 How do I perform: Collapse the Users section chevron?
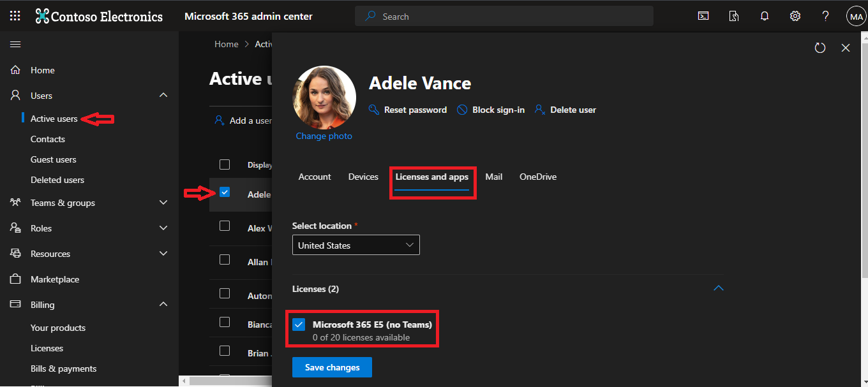tap(163, 95)
